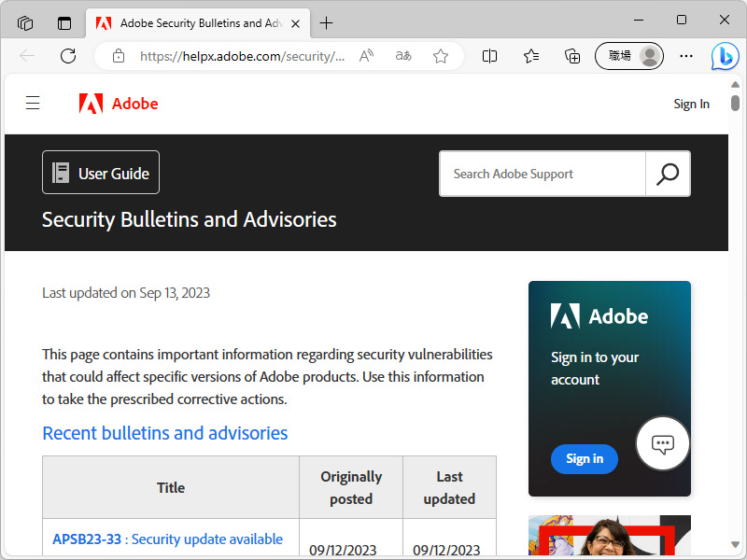Refresh the current page

coord(68,56)
